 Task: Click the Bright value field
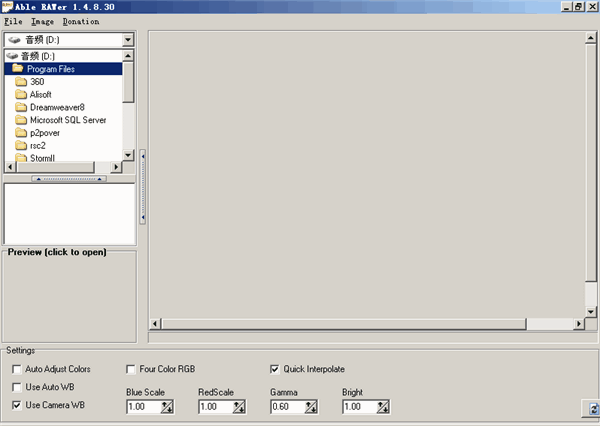[x=359, y=406]
